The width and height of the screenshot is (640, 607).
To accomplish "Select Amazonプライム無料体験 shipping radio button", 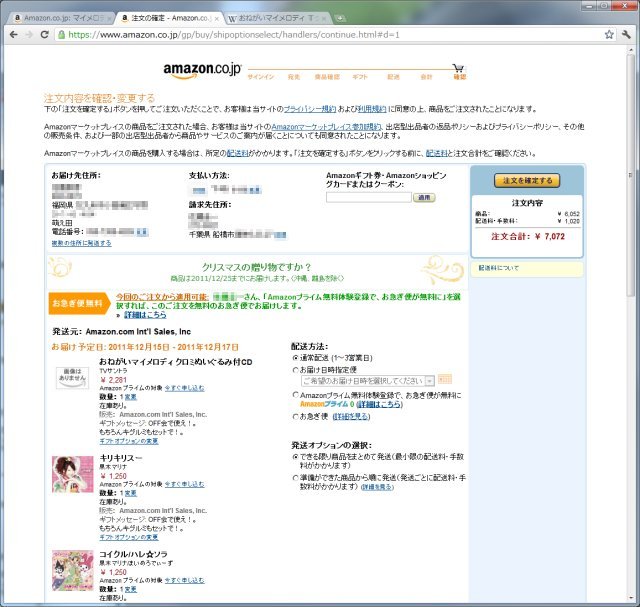I will click(296, 395).
